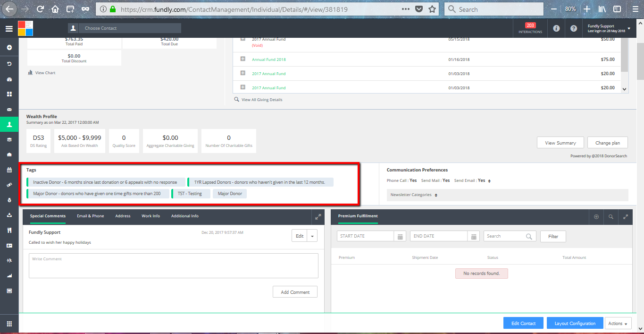644x334 pixels.
Task: Switch to the Special Comments tab
Action: point(48,216)
